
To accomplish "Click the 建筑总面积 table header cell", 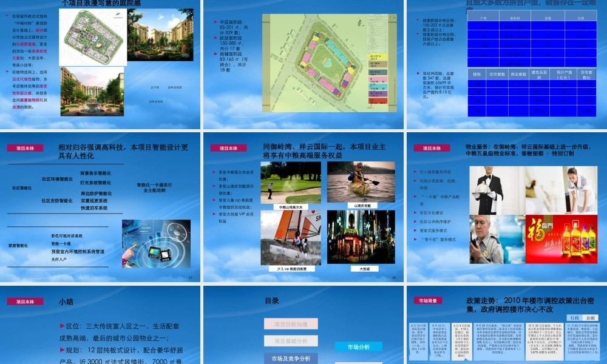I will point(539,74).
